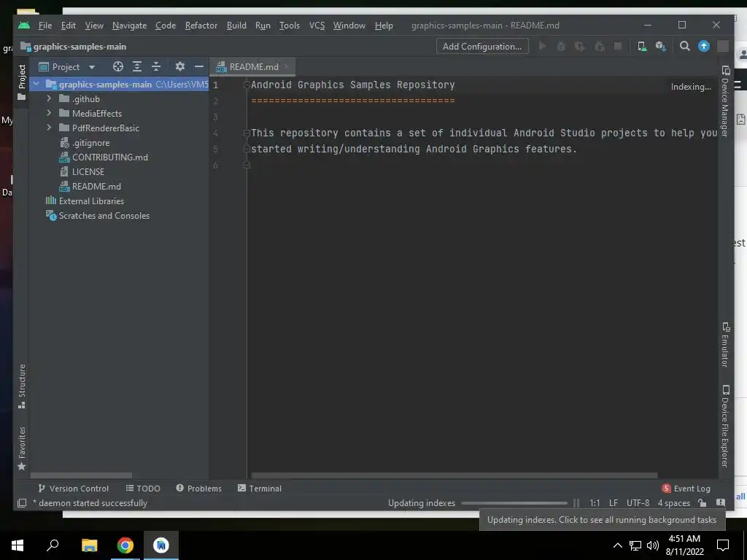Toggle read-only lock icon in status bar

[703, 503]
